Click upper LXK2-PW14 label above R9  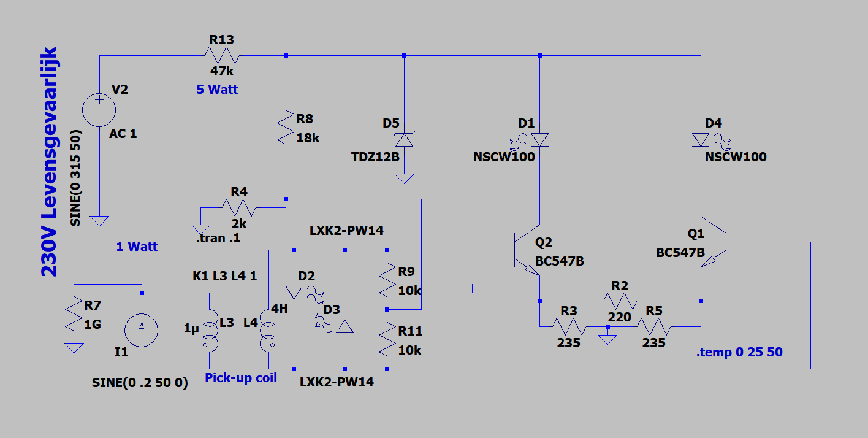click(346, 230)
